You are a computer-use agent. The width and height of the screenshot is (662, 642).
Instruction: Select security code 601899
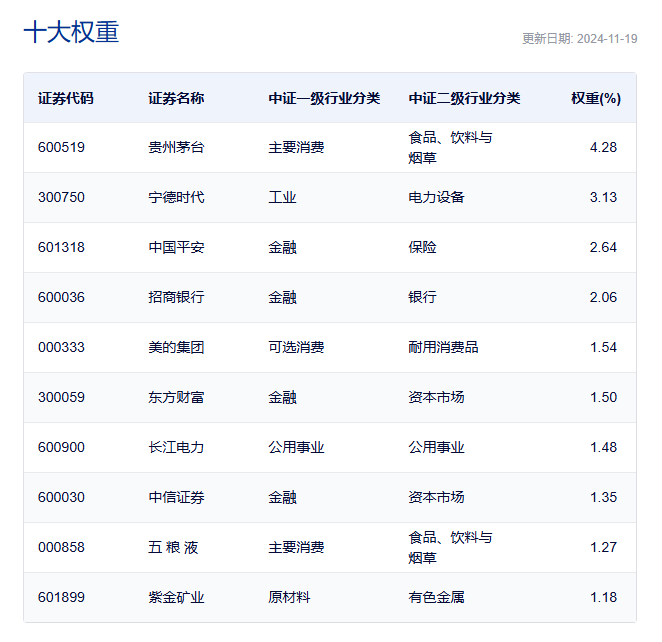point(61,597)
